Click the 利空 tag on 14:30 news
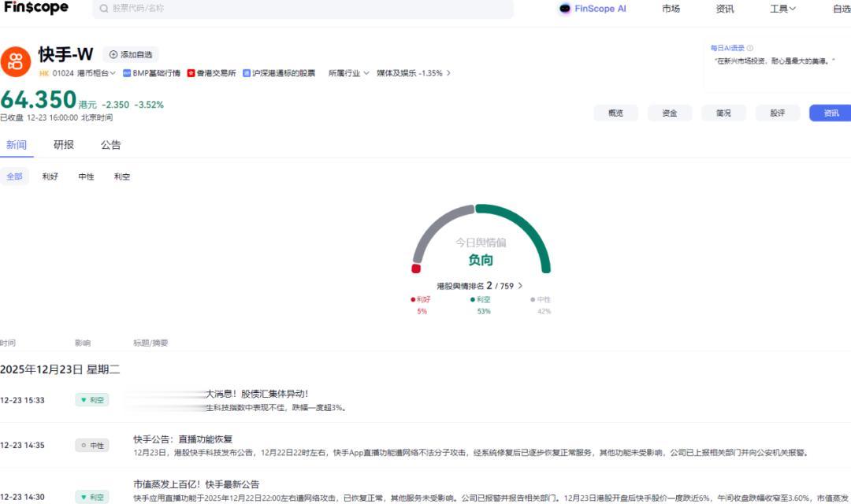Viewport: 851px width, 504px height. click(x=92, y=497)
